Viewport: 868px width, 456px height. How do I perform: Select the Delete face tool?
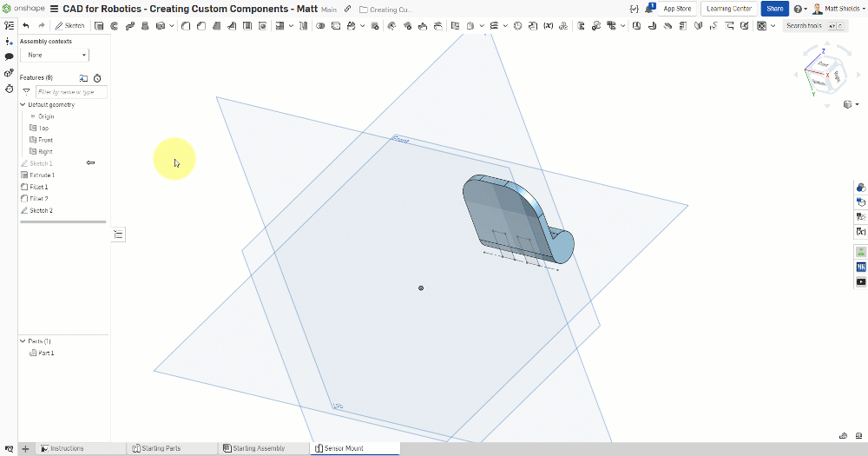[407, 25]
